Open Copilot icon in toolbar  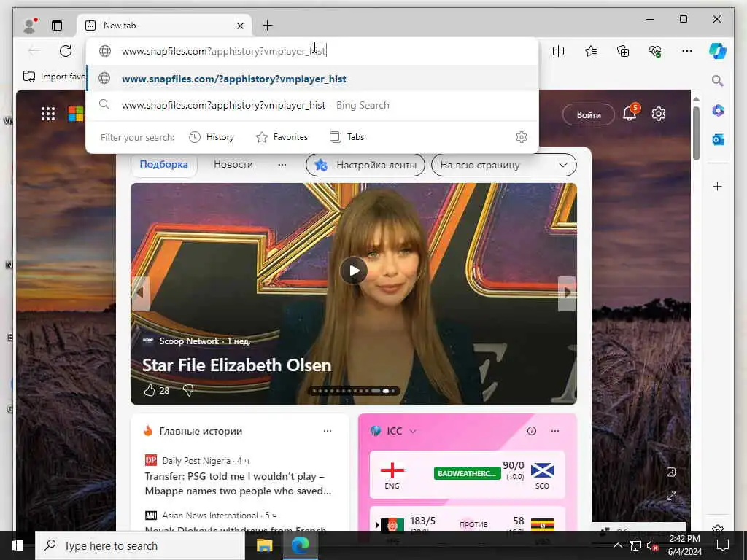point(718,51)
